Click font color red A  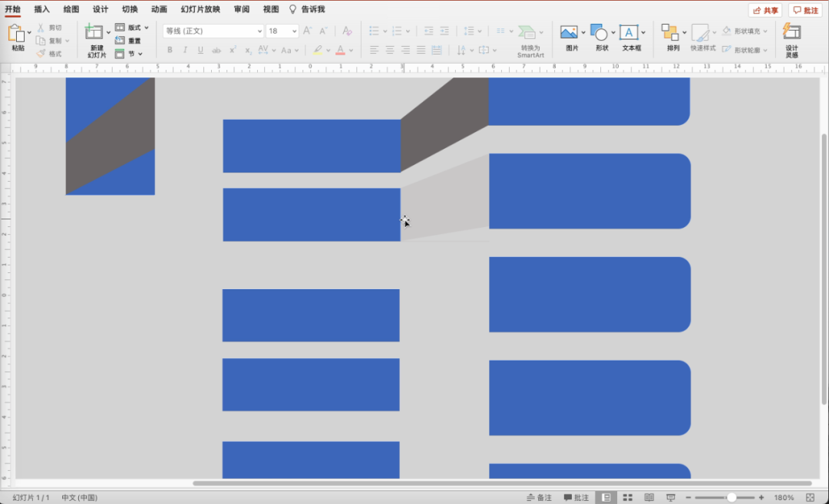(x=340, y=50)
